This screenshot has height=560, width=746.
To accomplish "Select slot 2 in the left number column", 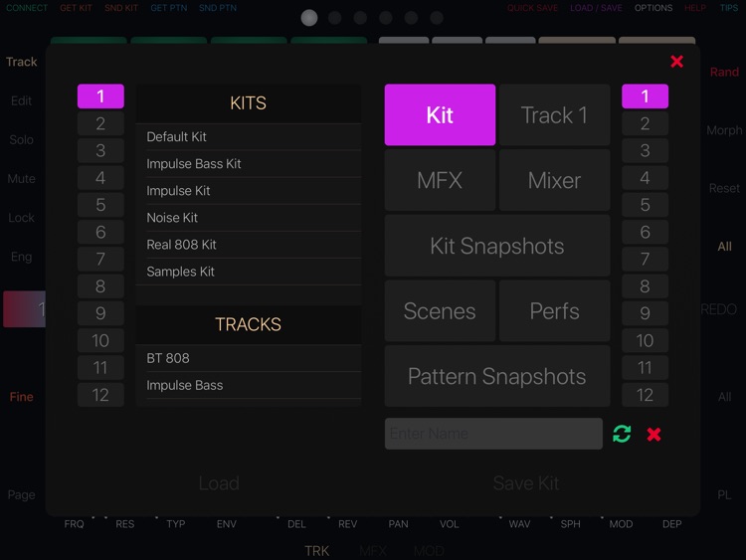I will (x=100, y=123).
